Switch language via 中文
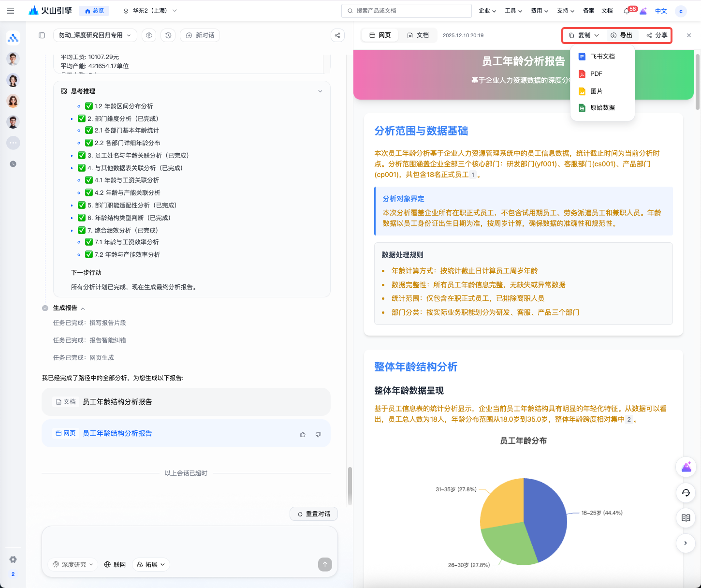This screenshot has width=701, height=588. pyautogui.click(x=661, y=11)
